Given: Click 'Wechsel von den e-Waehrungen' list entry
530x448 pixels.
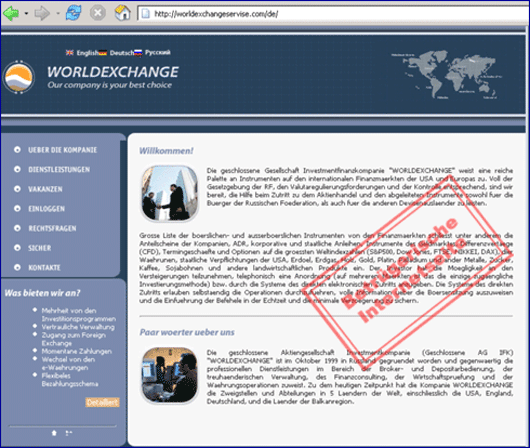Looking at the screenshot, I should [x=68, y=363].
